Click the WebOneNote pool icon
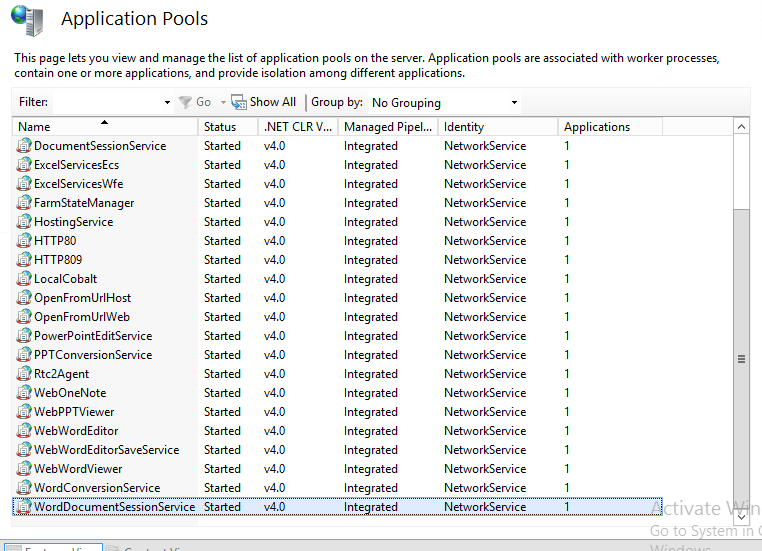The image size is (762, 551). click(x=24, y=392)
